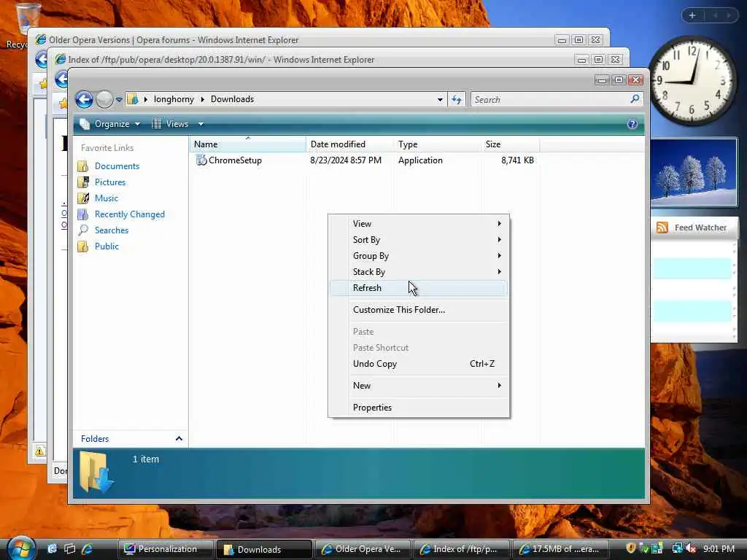The width and height of the screenshot is (747, 560).
Task: Open the View submenu in context menu
Action: click(x=418, y=223)
